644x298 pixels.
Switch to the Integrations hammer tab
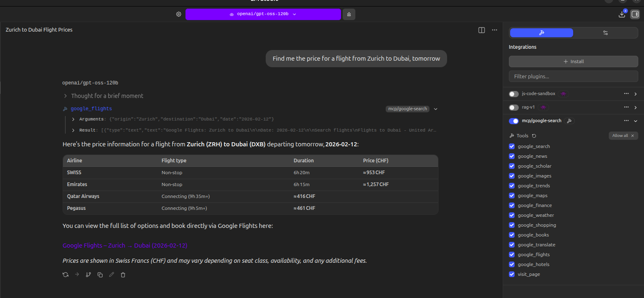point(541,33)
